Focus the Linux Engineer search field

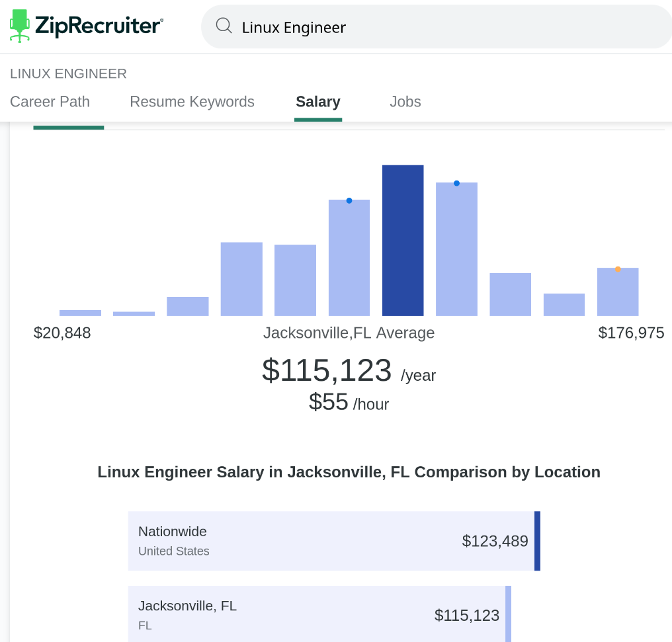(437, 27)
